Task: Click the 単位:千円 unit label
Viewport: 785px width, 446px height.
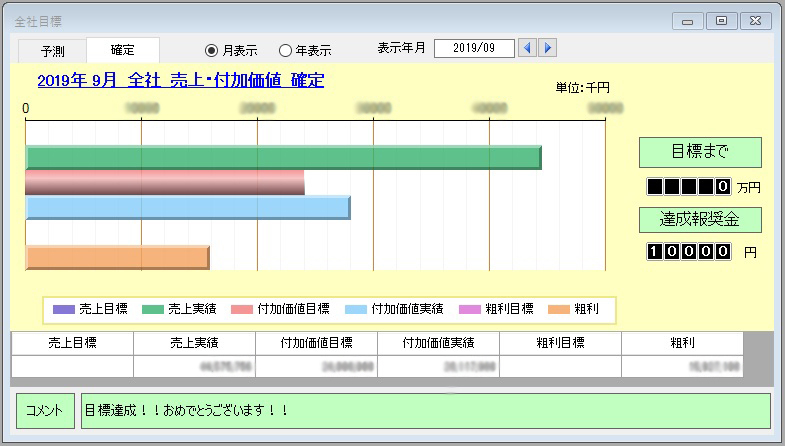Action: pos(583,88)
